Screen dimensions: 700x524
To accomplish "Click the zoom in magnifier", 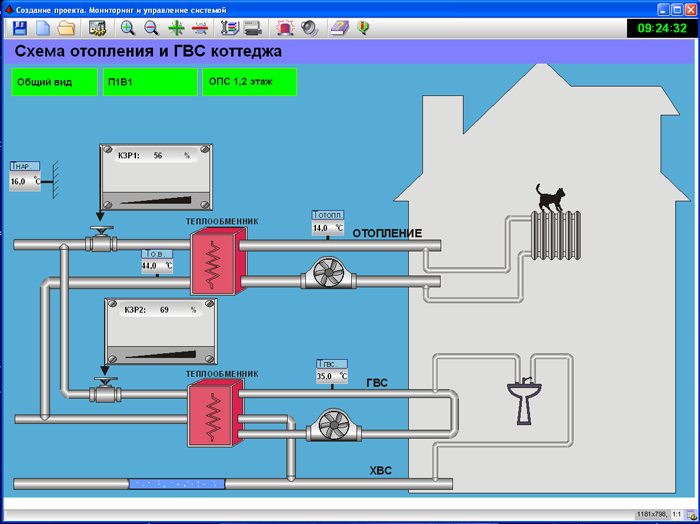I will pos(128,28).
